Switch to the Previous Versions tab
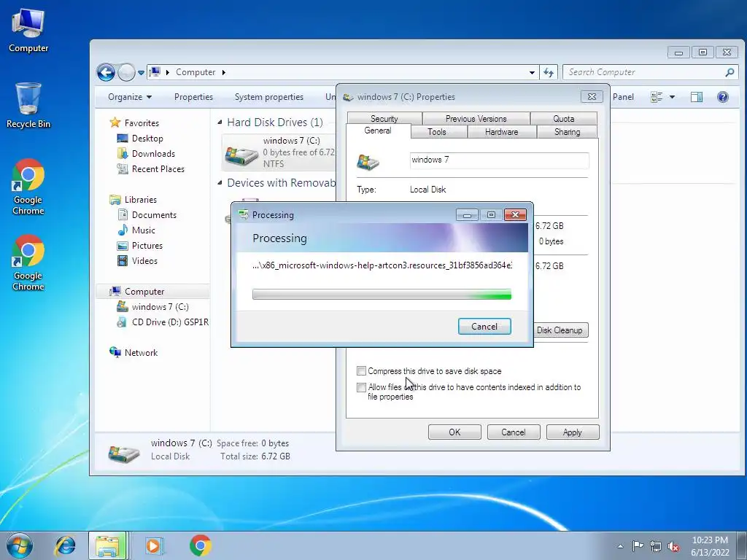Image resolution: width=747 pixels, height=560 pixels. (x=476, y=119)
